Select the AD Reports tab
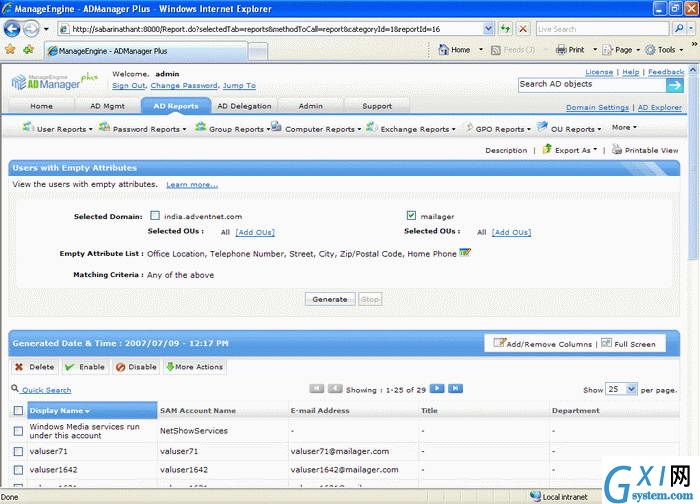The height and width of the screenshot is (504, 700). (x=176, y=106)
